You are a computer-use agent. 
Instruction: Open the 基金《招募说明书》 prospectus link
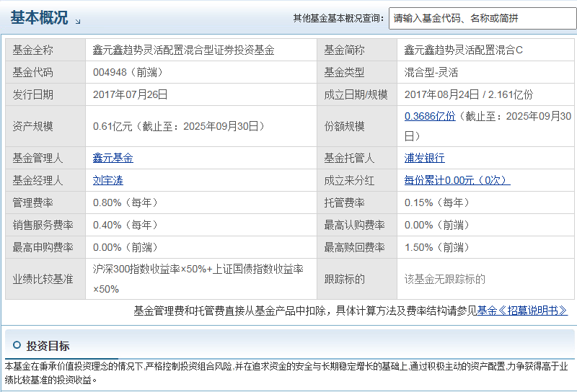(522, 311)
